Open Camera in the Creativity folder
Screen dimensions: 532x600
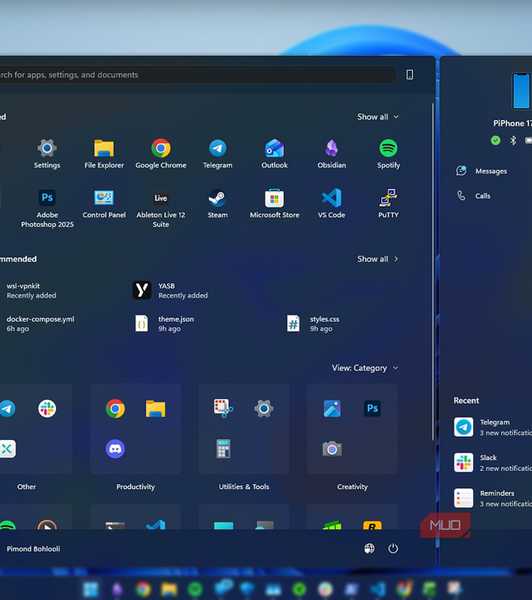coord(332,448)
